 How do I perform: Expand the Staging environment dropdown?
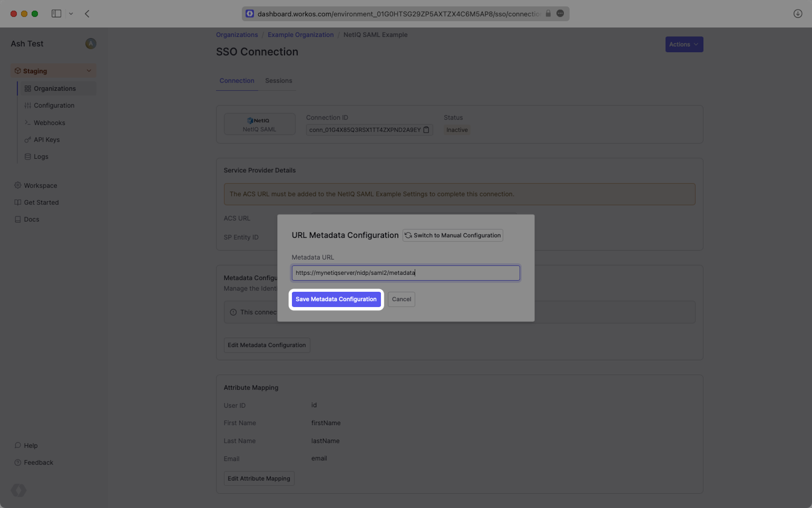89,71
